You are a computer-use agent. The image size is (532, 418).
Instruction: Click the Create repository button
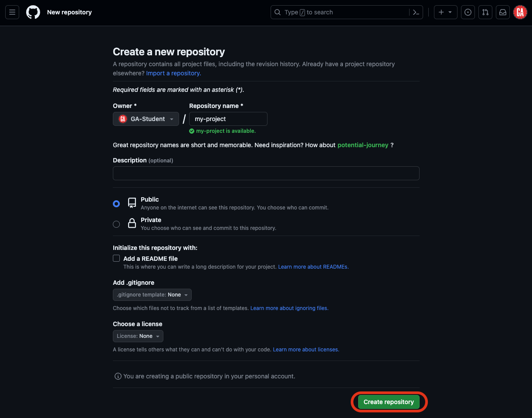coord(388,402)
